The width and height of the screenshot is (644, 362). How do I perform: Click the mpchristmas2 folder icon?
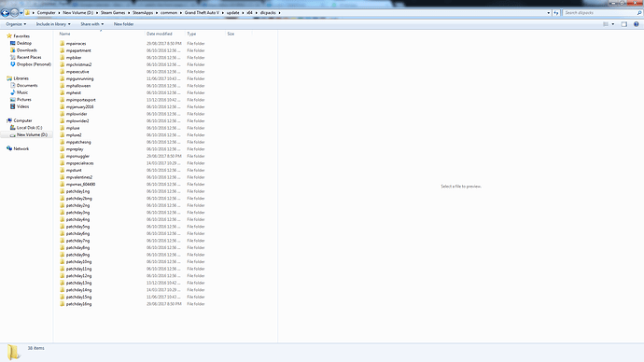tap(63, 64)
